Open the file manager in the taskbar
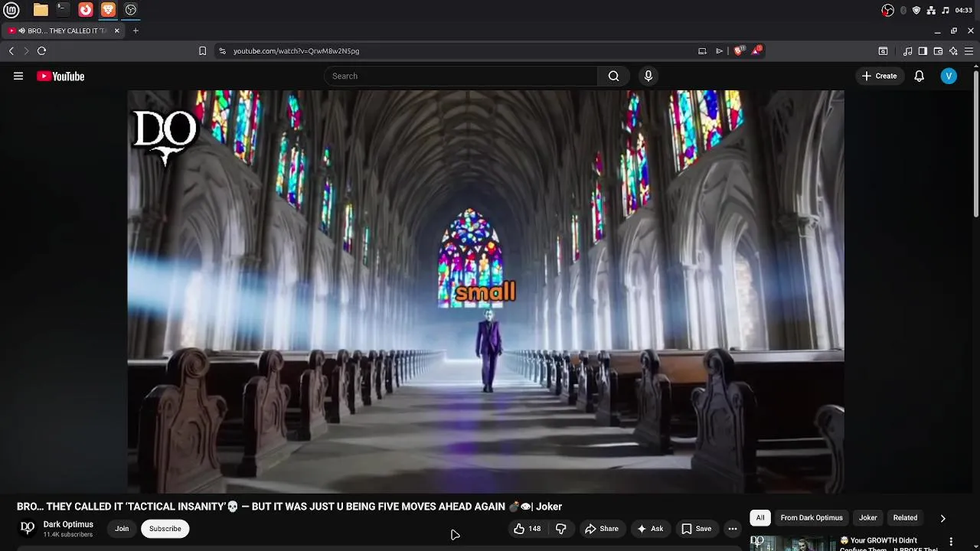 click(x=41, y=10)
